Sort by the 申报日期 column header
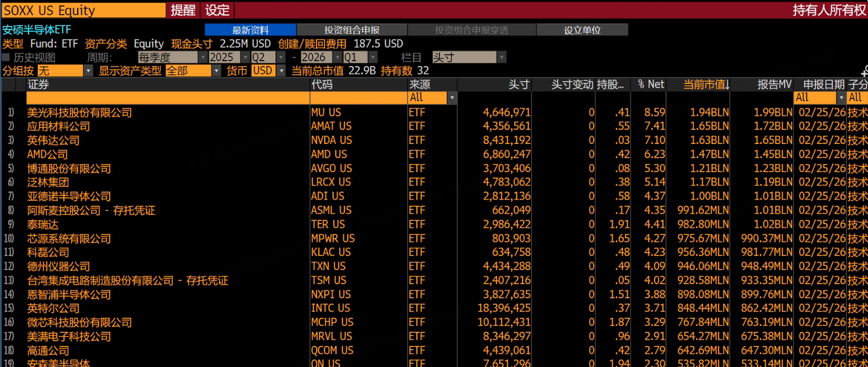 click(x=820, y=84)
